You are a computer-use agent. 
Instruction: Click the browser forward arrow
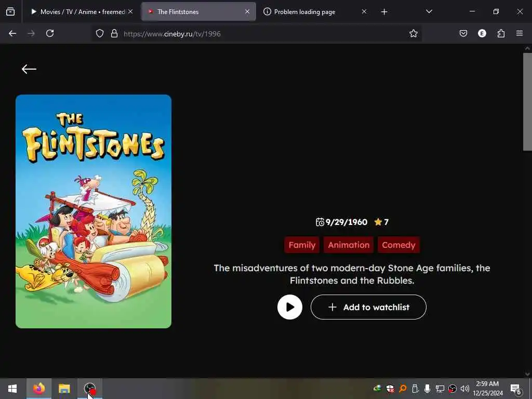pyautogui.click(x=31, y=33)
